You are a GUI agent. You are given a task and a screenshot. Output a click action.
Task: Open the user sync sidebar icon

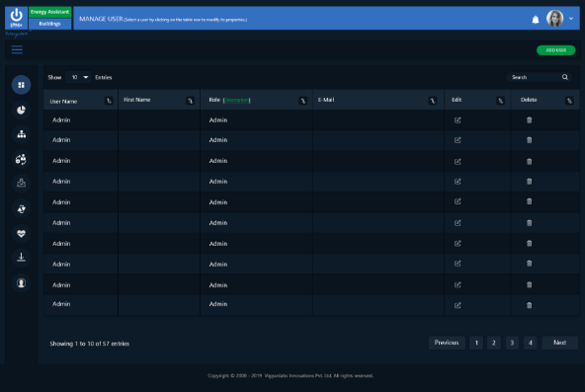[22, 160]
